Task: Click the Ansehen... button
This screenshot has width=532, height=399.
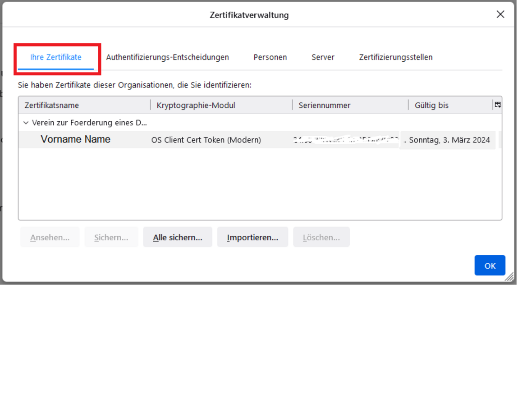Action: (x=50, y=237)
